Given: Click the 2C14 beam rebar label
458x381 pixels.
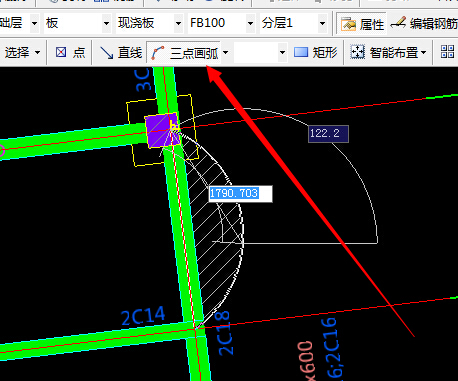Looking at the screenshot, I should point(143,316).
